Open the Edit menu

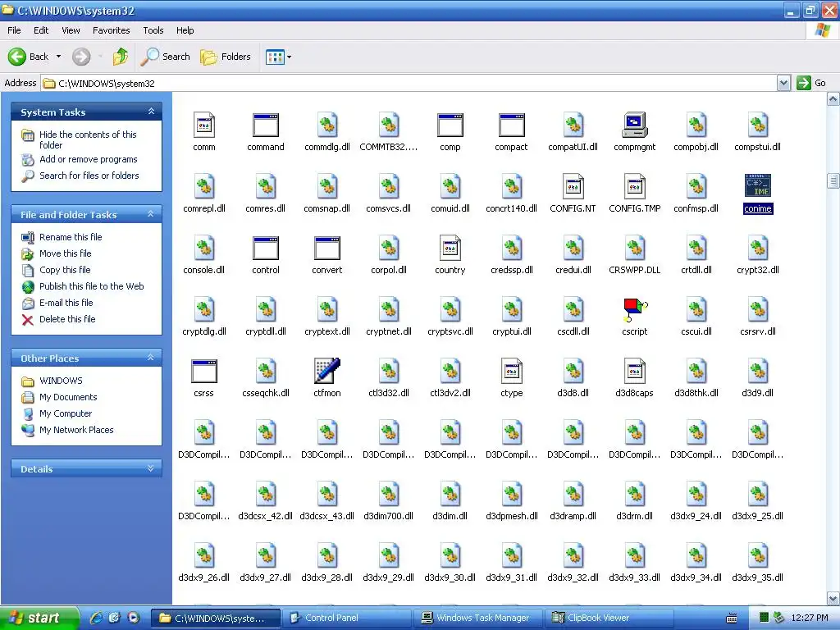pos(41,30)
